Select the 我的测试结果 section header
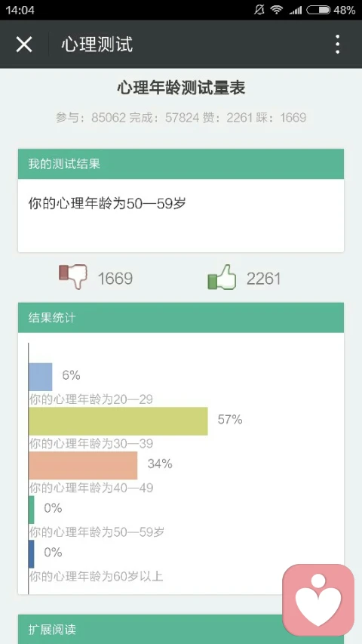Image resolution: width=362 pixels, height=644 pixels. pos(181,164)
